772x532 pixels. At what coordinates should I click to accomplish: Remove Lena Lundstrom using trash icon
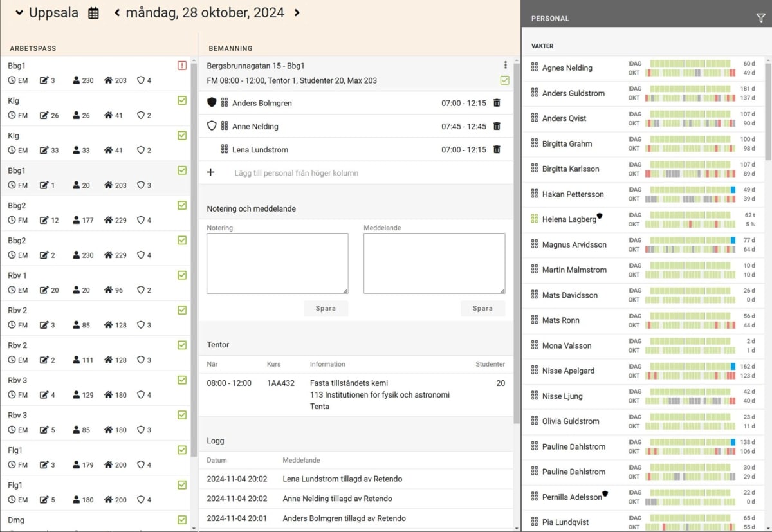[x=497, y=149]
